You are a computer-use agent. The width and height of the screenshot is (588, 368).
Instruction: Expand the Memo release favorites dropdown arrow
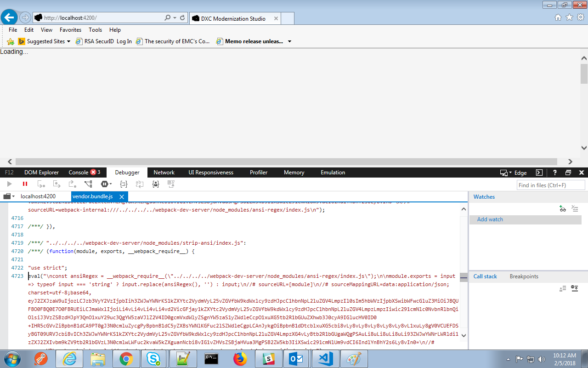[289, 41]
